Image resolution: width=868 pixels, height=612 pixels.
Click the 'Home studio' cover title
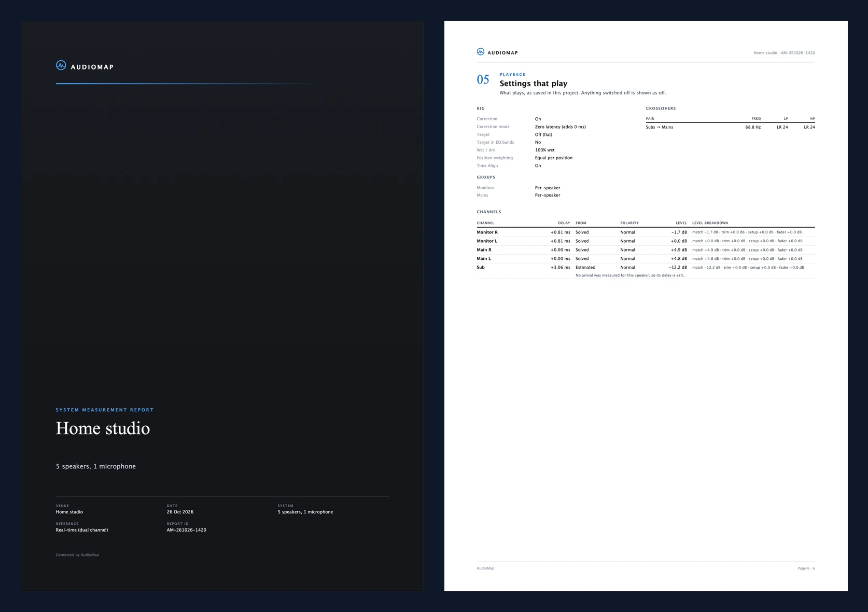(103, 428)
